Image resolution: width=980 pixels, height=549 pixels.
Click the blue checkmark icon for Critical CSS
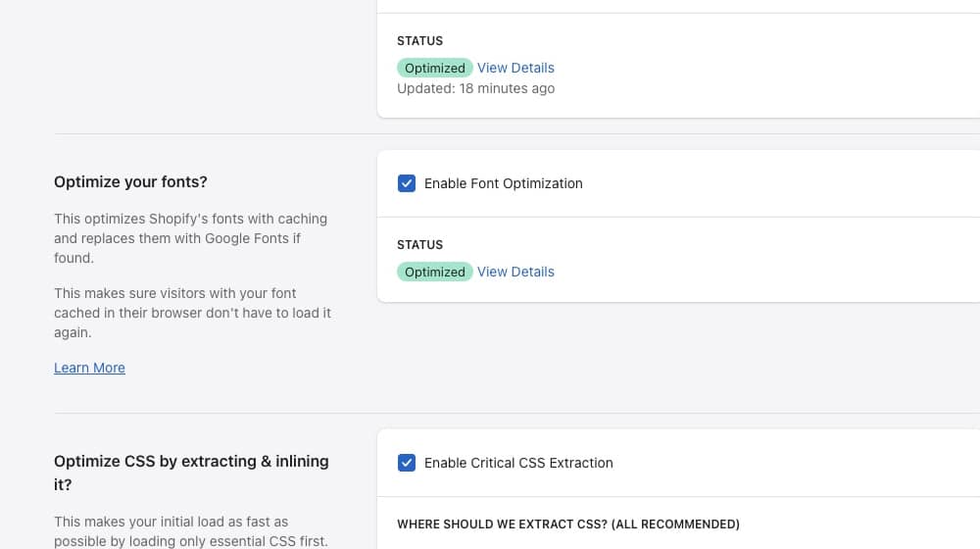pos(407,463)
